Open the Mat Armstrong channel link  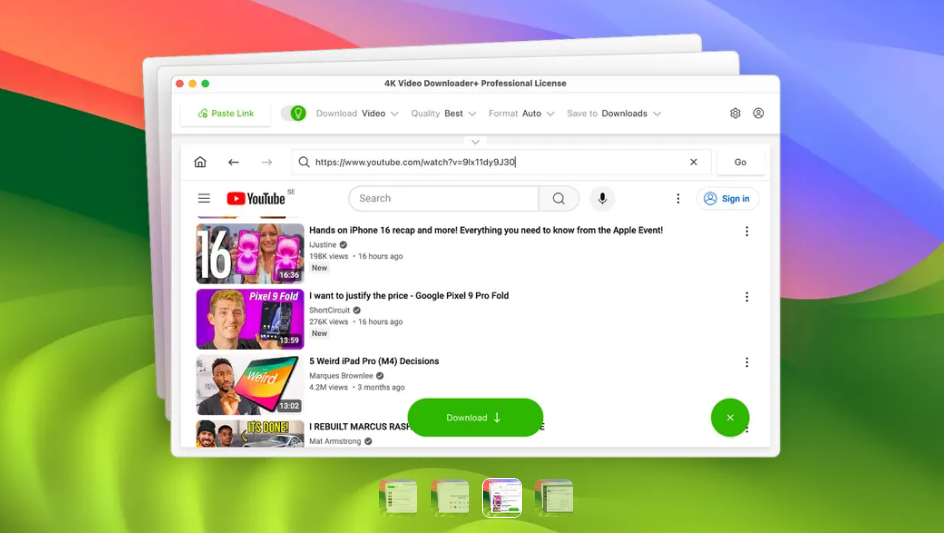(x=335, y=441)
